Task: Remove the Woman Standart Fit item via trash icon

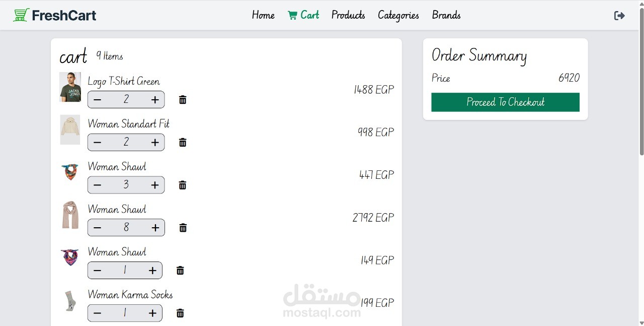Action: [183, 143]
